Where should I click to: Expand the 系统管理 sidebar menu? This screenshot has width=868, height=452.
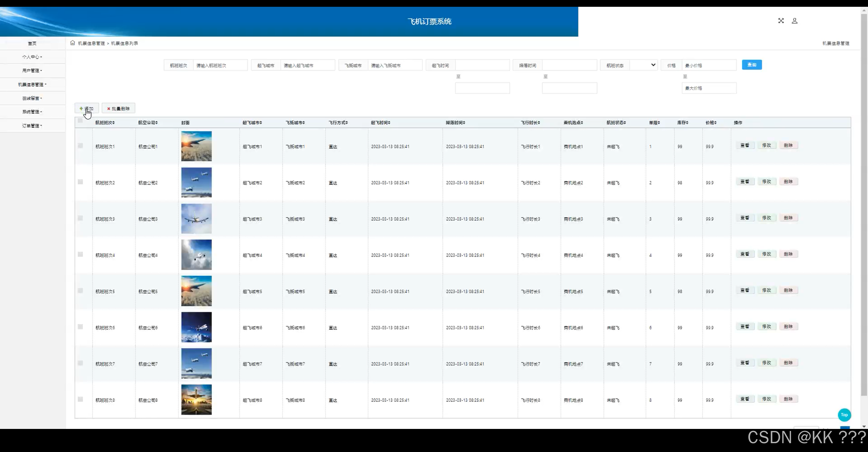[32, 112]
